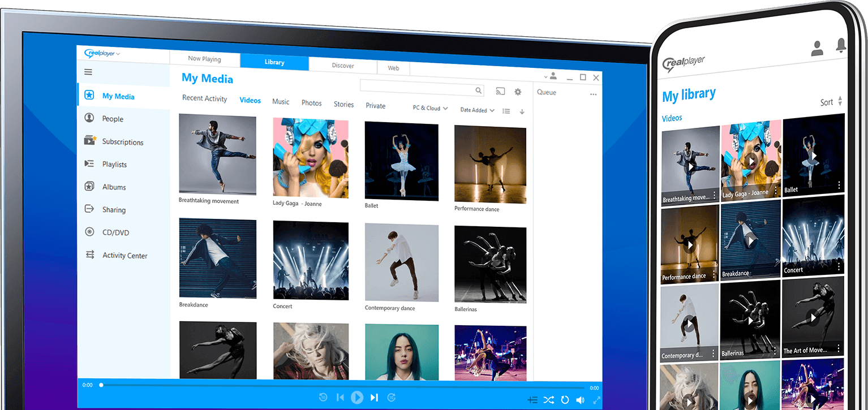Toggle shuffle playback mode
Screen dimensions: 868x410
click(548, 399)
